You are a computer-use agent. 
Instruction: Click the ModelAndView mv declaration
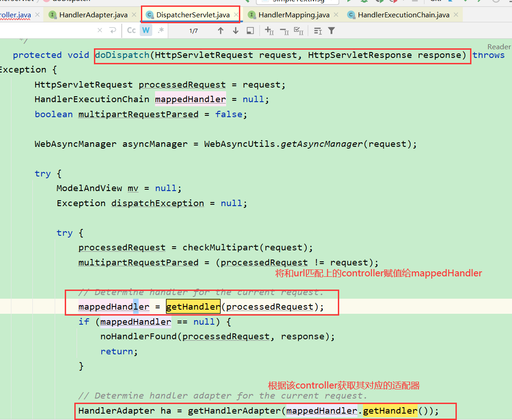119,188
